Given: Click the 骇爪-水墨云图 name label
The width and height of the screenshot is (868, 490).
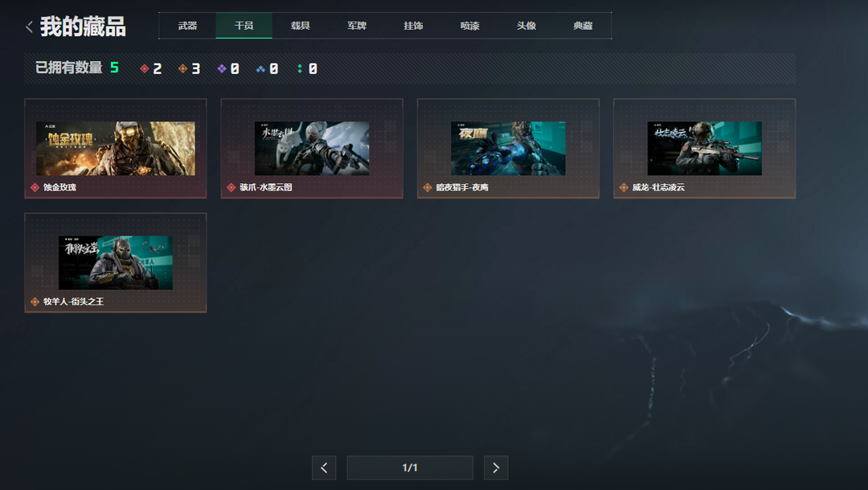Looking at the screenshot, I should coord(266,187).
